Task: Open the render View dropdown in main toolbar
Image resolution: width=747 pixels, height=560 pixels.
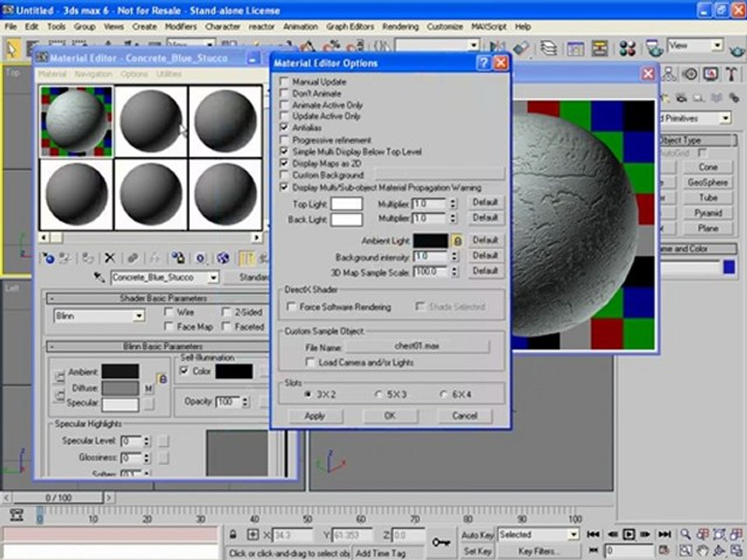Action: (717, 46)
